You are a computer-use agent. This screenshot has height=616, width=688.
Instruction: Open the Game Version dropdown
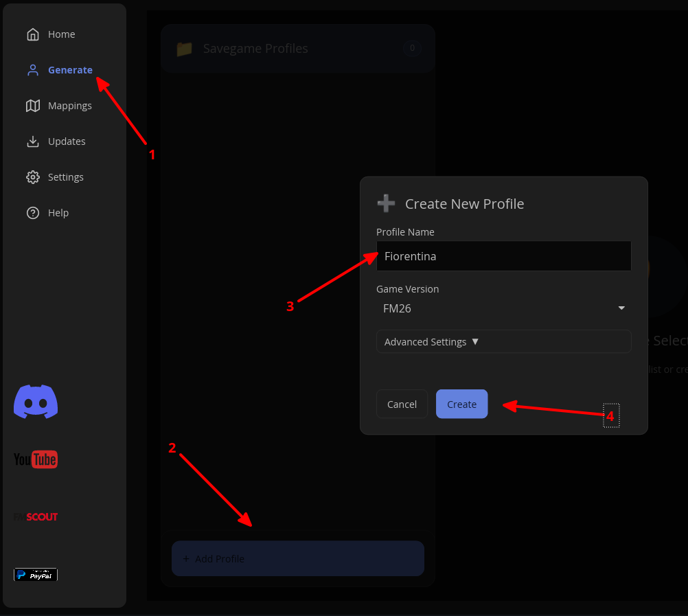click(503, 308)
